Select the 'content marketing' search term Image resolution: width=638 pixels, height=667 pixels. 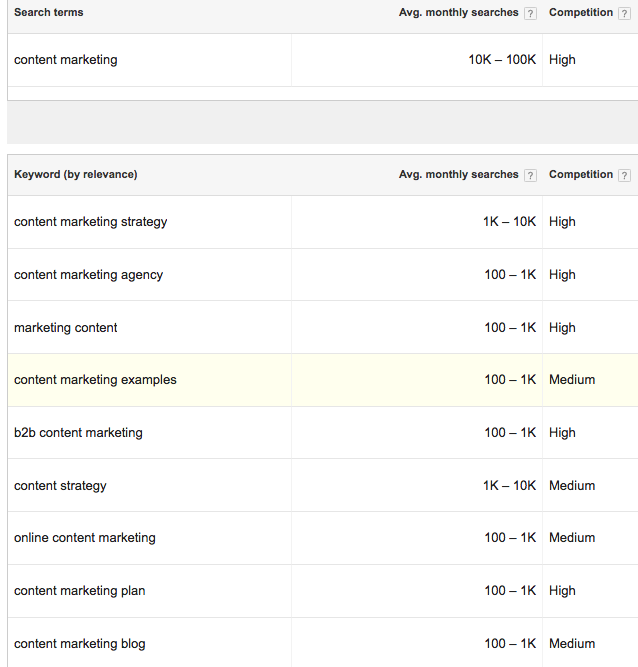(x=66, y=60)
